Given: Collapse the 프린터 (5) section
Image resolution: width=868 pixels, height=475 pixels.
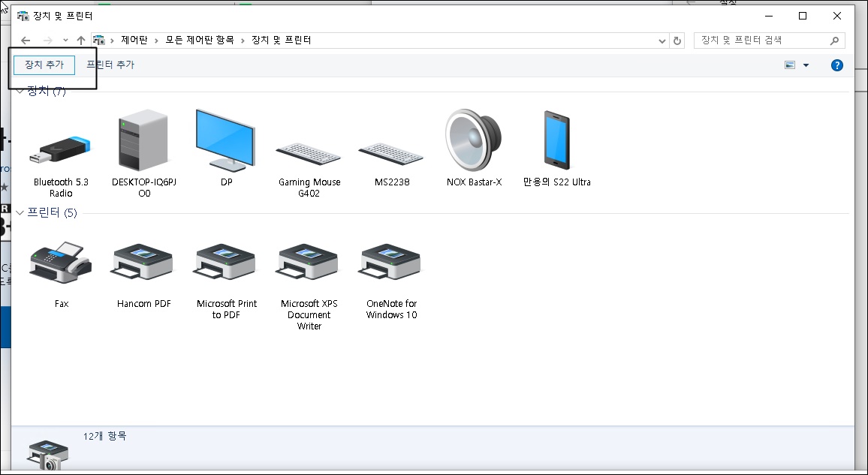Looking at the screenshot, I should pyautogui.click(x=19, y=213).
